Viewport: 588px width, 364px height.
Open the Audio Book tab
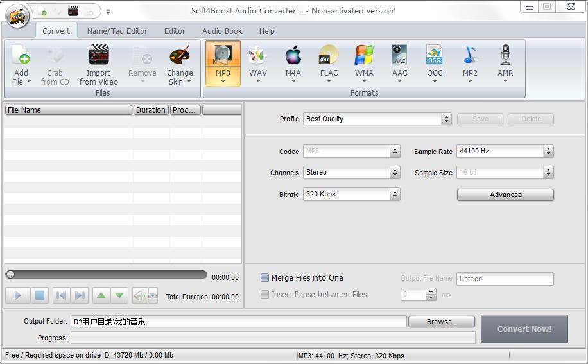pyautogui.click(x=222, y=31)
